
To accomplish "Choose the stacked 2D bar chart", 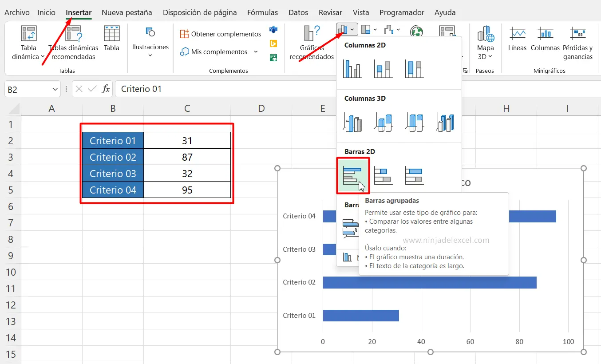I will [383, 176].
